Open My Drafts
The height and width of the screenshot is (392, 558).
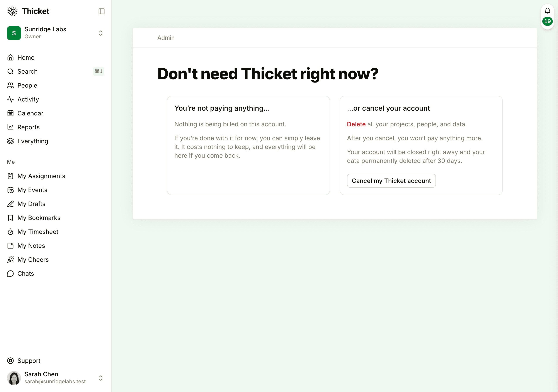tap(56, 204)
